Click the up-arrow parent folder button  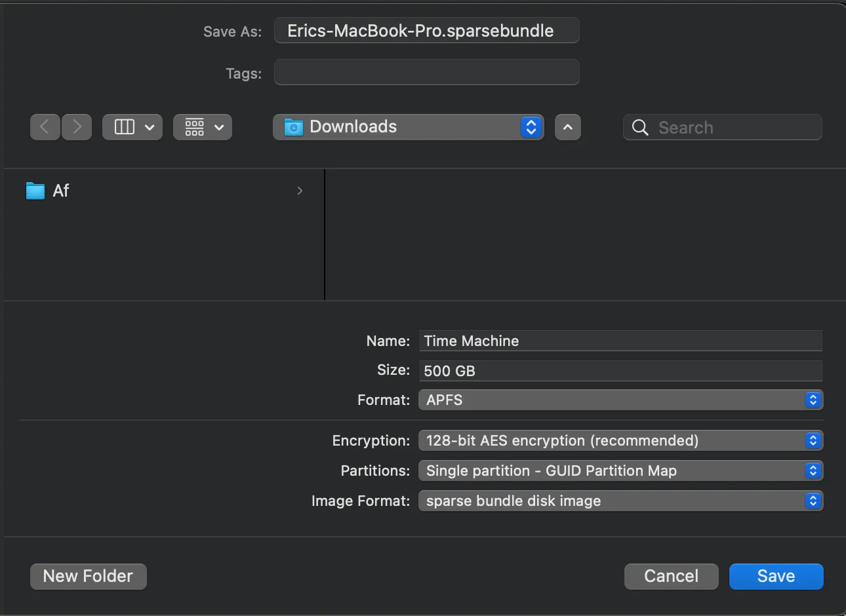pyautogui.click(x=567, y=127)
